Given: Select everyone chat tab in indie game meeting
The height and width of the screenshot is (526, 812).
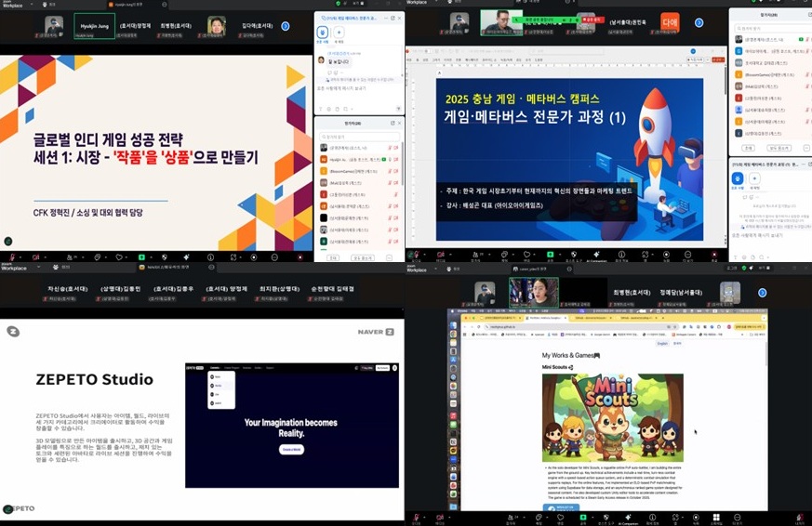Looking at the screenshot, I should coord(322,33).
